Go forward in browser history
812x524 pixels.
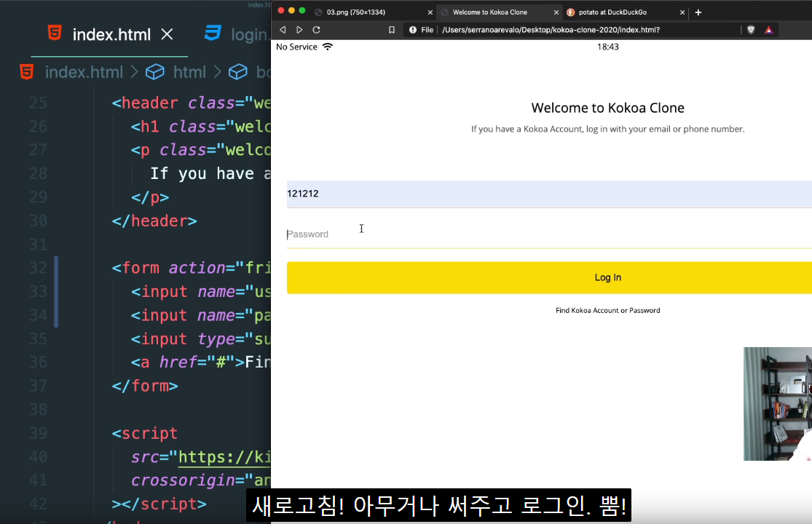click(x=299, y=30)
